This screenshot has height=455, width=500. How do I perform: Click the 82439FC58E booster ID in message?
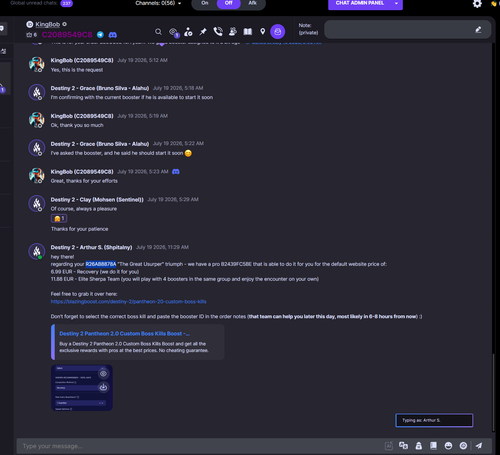(x=236, y=264)
